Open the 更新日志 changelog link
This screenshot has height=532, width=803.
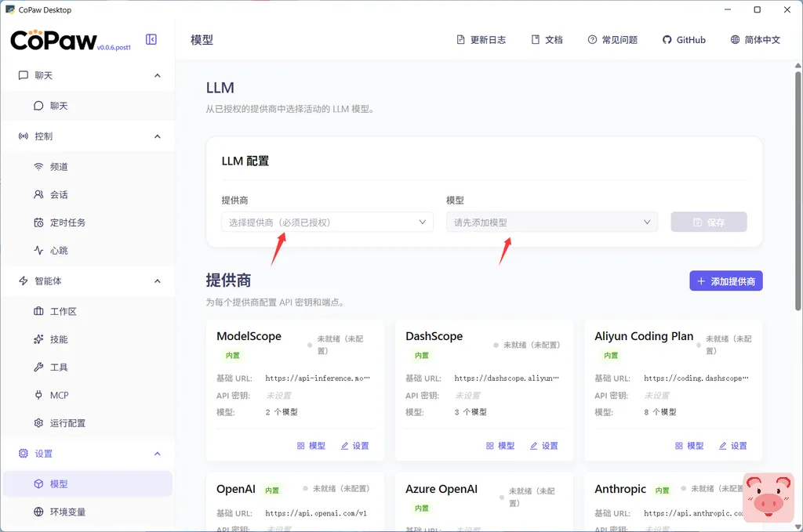481,40
